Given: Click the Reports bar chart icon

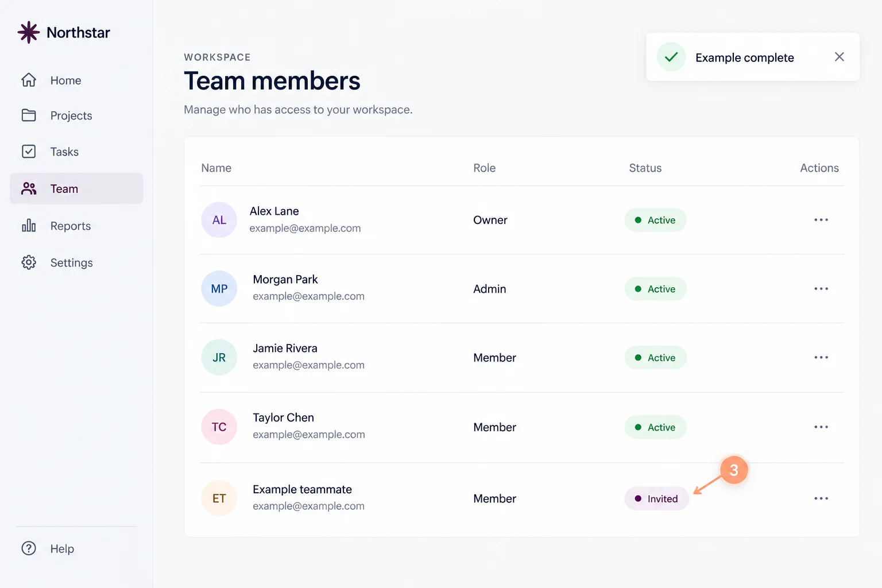Looking at the screenshot, I should tap(29, 226).
